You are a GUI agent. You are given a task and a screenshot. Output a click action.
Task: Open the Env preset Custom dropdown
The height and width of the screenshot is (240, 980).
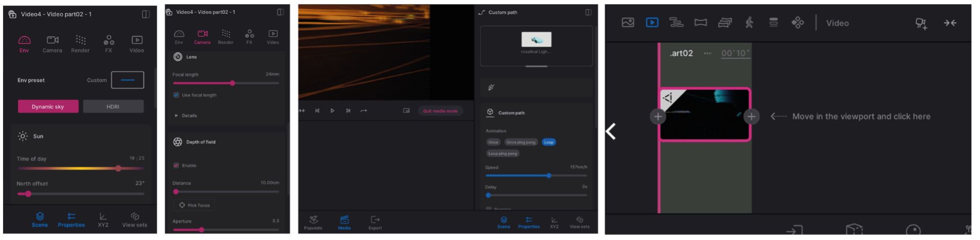128,80
